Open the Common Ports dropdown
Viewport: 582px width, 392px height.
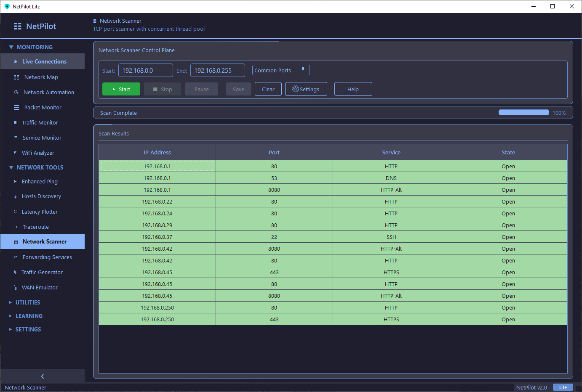tap(280, 70)
